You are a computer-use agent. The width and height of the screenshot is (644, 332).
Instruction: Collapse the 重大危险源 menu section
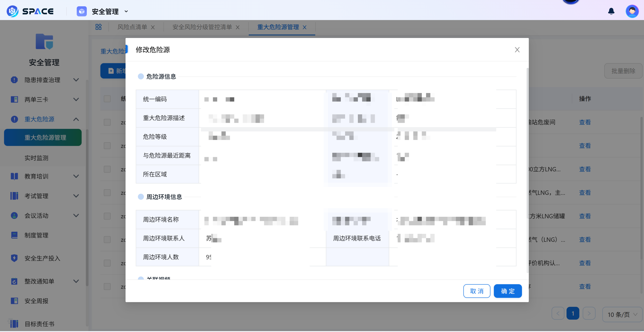tap(76, 119)
